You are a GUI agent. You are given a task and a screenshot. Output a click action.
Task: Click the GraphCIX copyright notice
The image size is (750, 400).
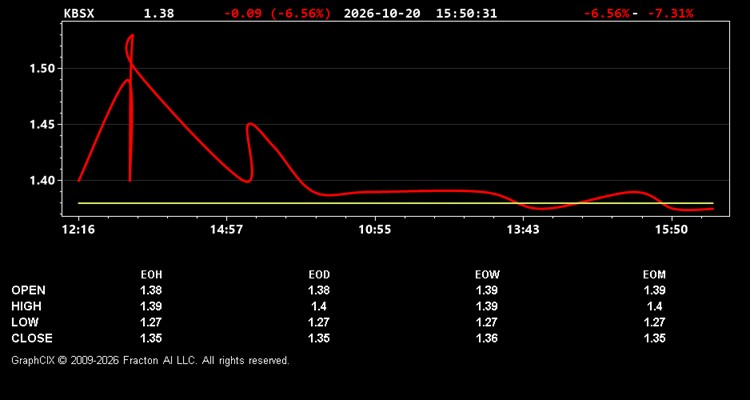(x=150, y=360)
